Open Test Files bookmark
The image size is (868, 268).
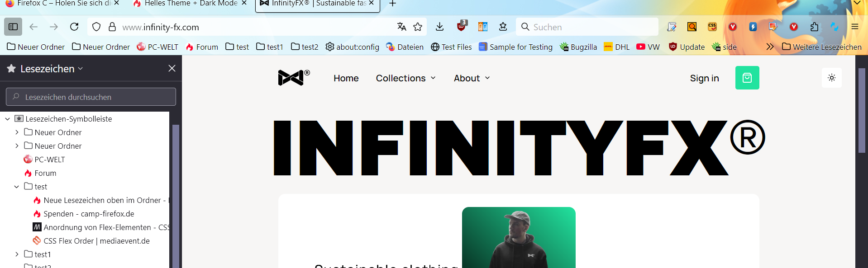[451, 47]
